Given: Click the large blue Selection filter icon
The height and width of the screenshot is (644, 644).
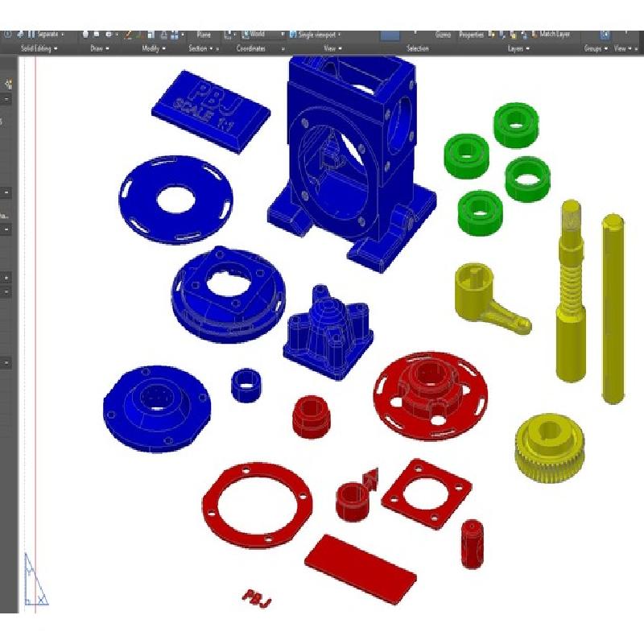Looking at the screenshot, I should click(x=390, y=35).
